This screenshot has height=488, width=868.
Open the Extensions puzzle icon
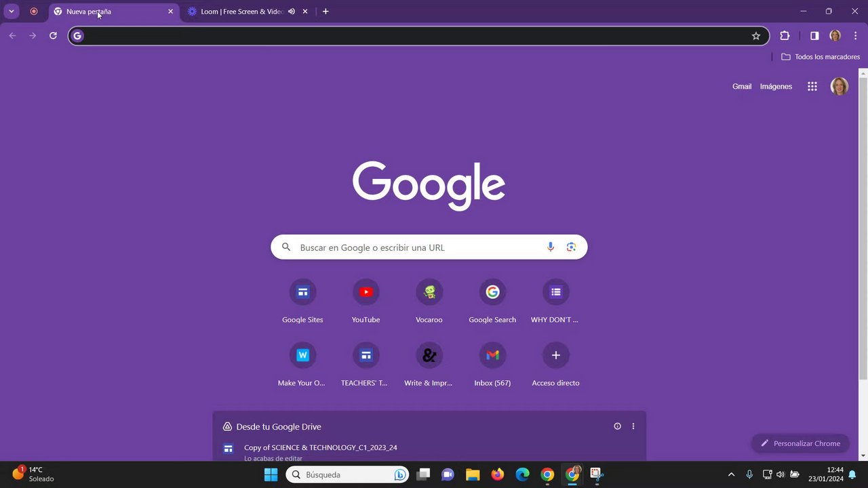click(785, 36)
